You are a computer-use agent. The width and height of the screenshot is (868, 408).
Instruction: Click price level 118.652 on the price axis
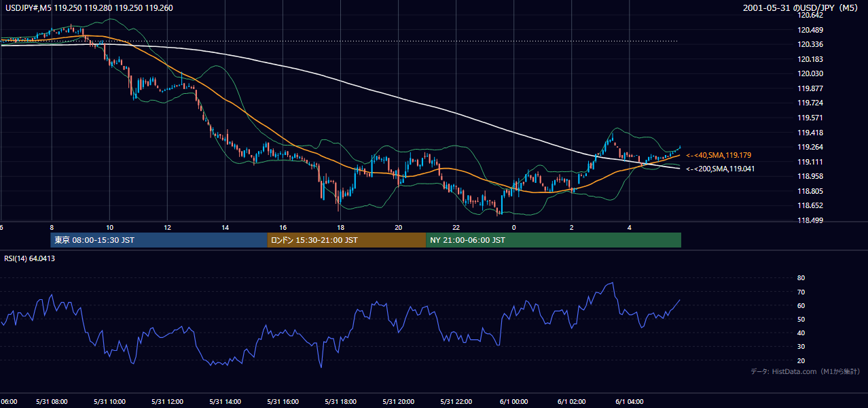pos(811,205)
